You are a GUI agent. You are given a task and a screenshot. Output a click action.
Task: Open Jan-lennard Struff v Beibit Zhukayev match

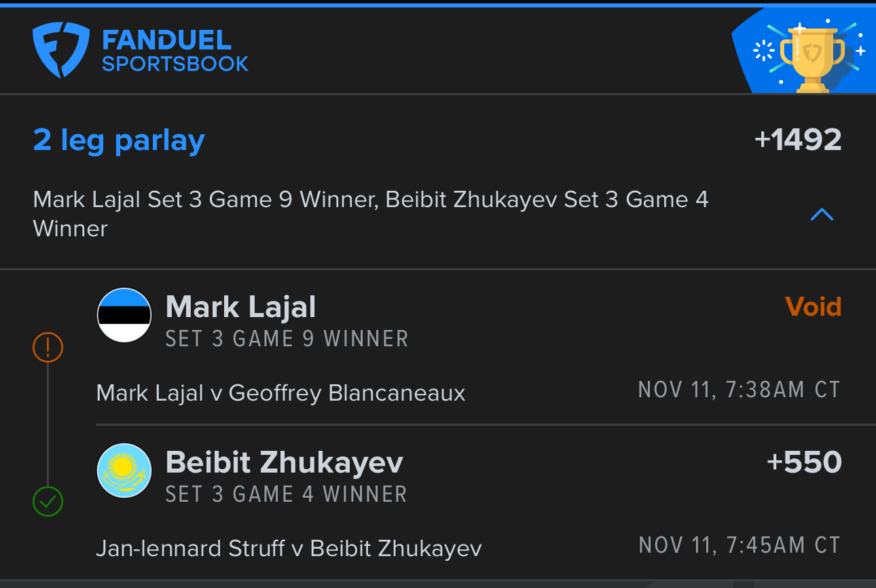(289, 548)
